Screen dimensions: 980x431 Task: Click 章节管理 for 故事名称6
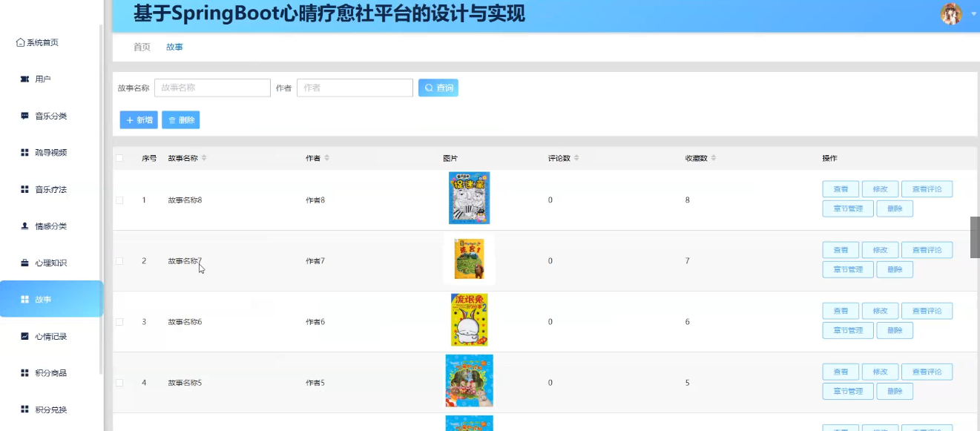848,330
